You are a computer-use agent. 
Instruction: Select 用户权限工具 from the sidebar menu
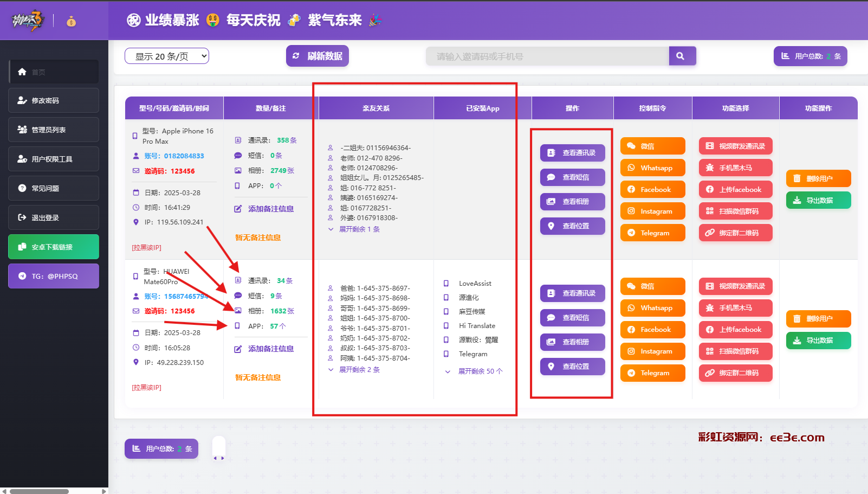point(53,159)
